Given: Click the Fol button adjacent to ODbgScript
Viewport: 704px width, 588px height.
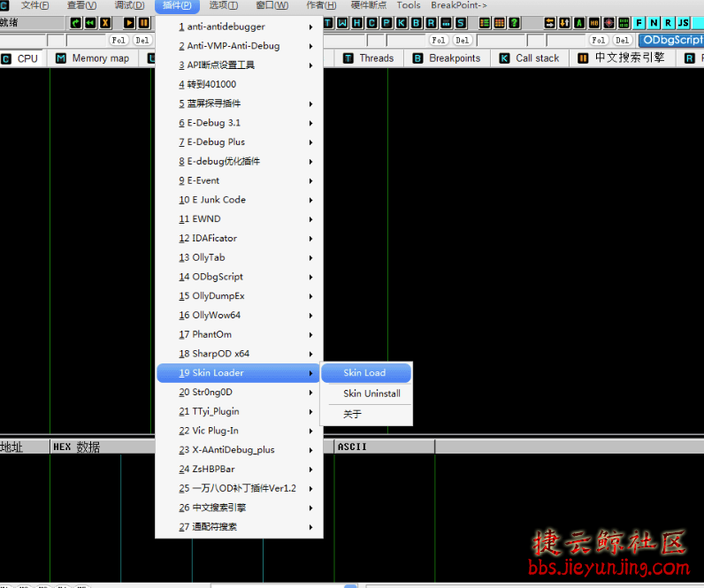Looking at the screenshot, I should (599, 41).
